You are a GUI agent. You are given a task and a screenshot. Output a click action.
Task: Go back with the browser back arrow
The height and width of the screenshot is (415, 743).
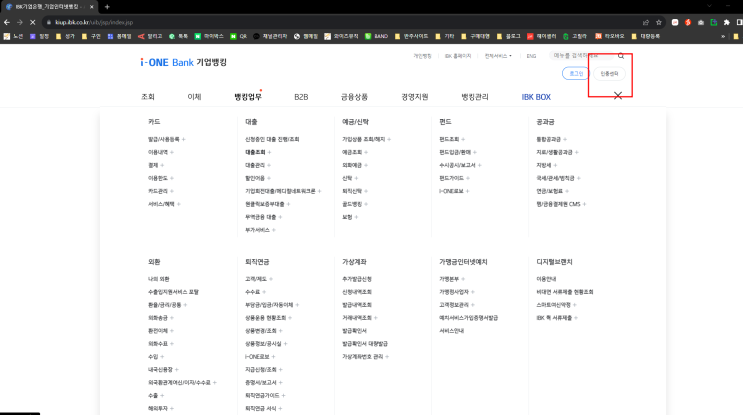tap(7, 22)
